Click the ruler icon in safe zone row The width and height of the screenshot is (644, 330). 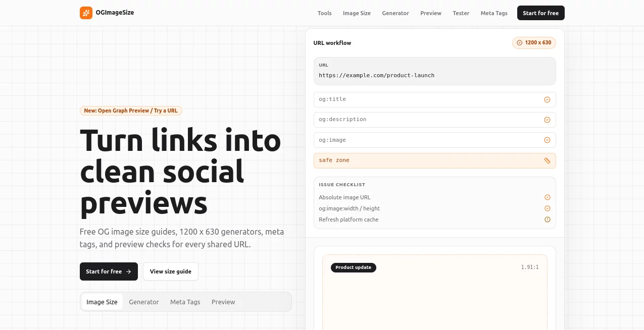click(547, 160)
